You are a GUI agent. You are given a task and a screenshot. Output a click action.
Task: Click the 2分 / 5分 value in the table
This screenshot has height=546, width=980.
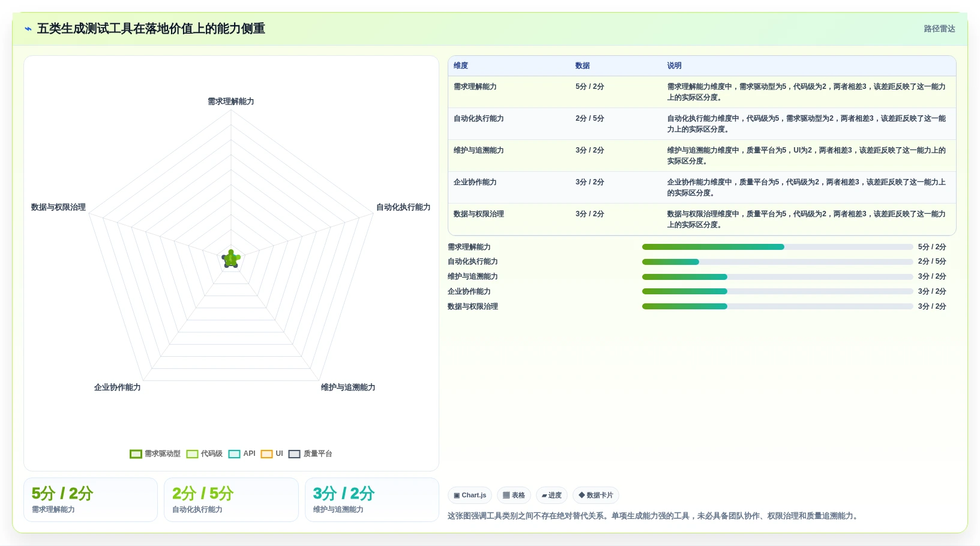[590, 118]
